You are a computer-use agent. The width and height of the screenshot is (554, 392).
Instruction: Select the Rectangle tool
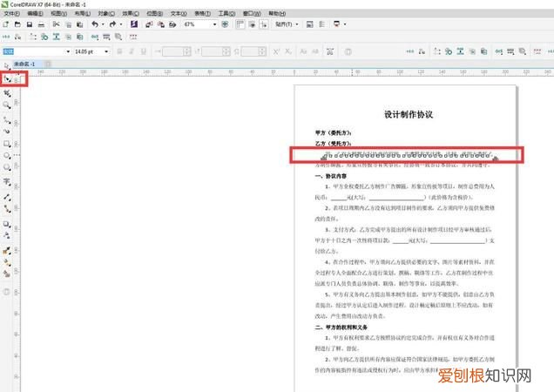[x=7, y=144]
